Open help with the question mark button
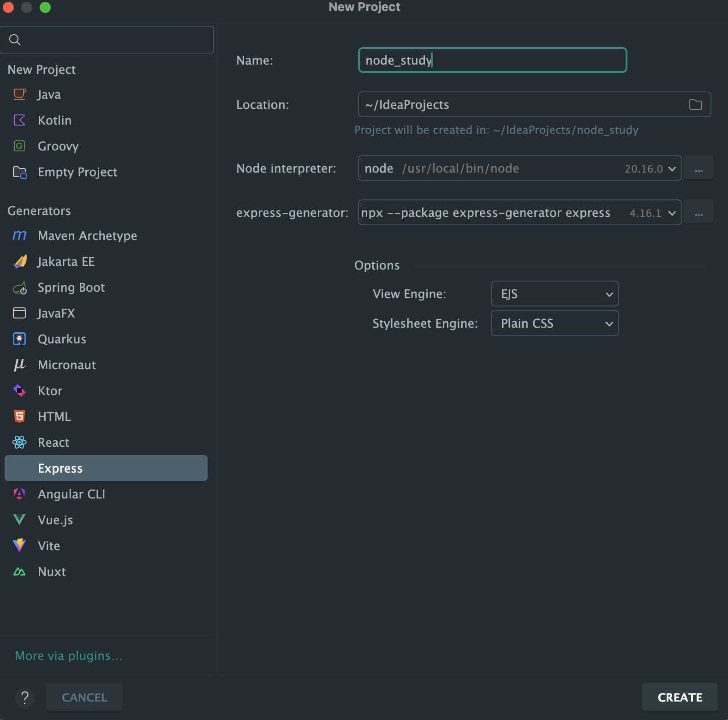 25,697
